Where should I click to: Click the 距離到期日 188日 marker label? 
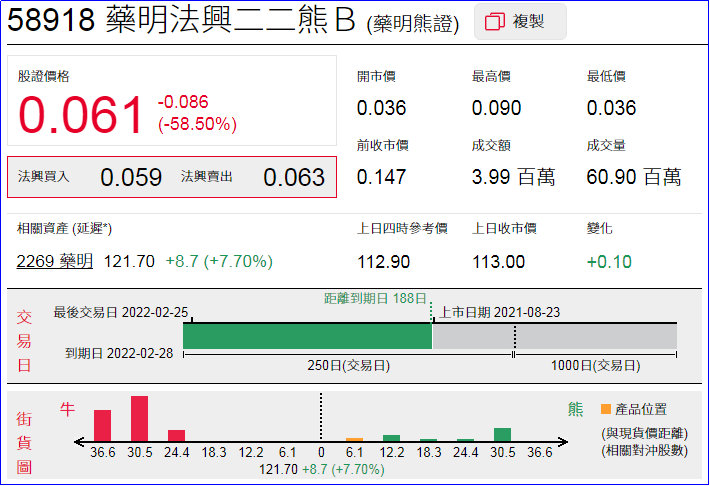(375, 298)
